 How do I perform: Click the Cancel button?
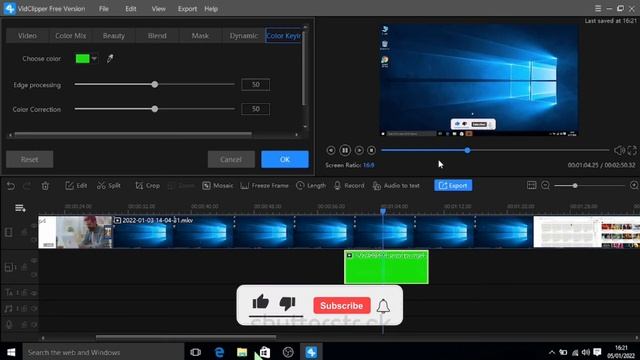pos(231,160)
